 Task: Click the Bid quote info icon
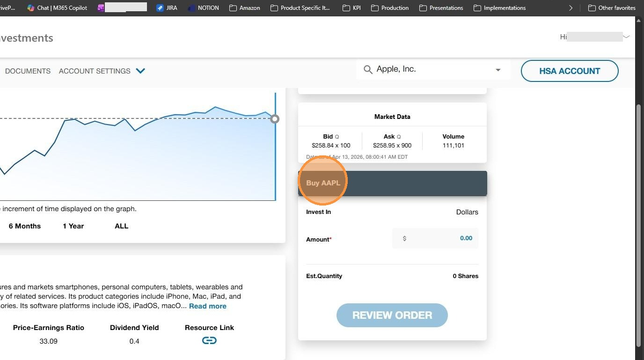pos(337,137)
